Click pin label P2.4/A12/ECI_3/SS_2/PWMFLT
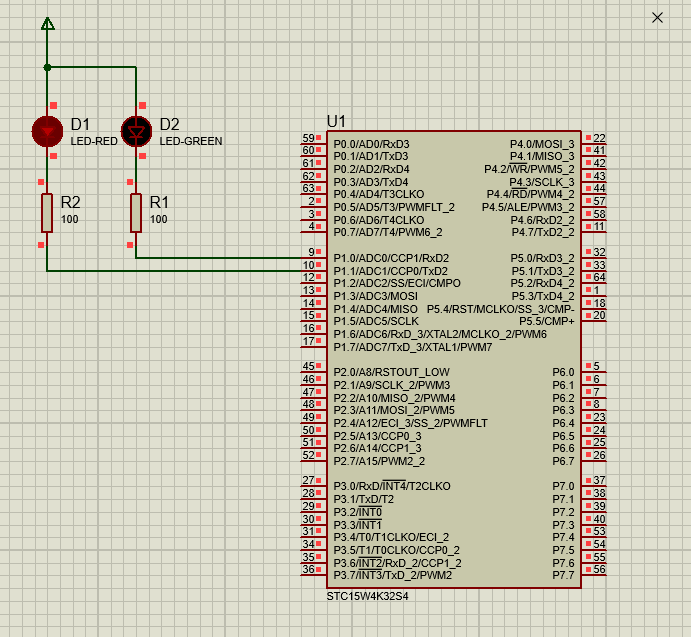The width and height of the screenshot is (691, 637). [x=410, y=423]
